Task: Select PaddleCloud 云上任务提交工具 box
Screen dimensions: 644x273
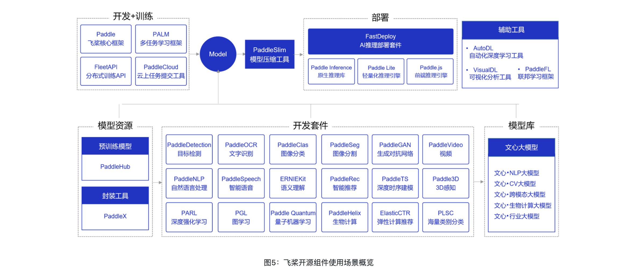Action: (161, 71)
